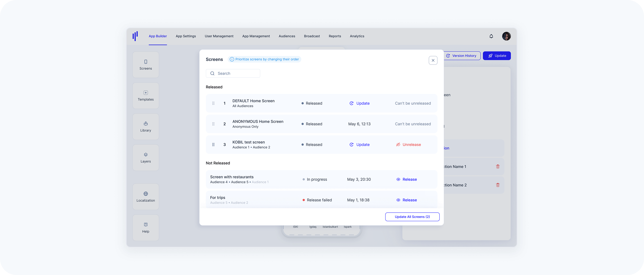Screen dimensions: 644x275
Task: Open the Localization panel
Action: (145, 197)
